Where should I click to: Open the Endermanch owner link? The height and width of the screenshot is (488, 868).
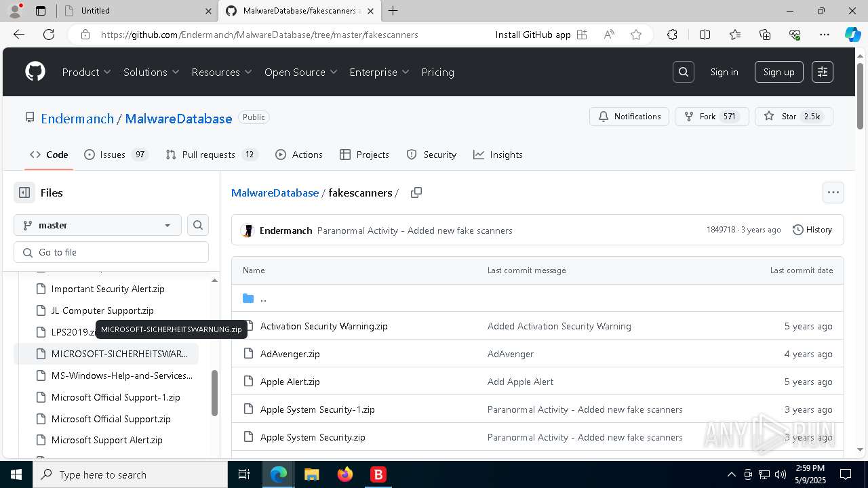tap(77, 119)
